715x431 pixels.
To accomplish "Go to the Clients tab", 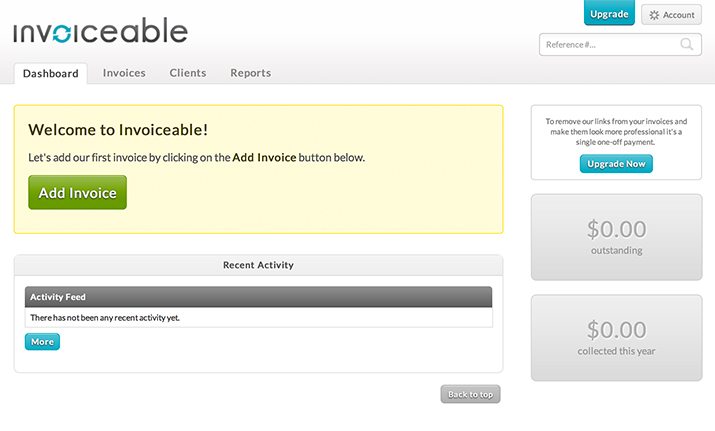I will click(x=188, y=73).
